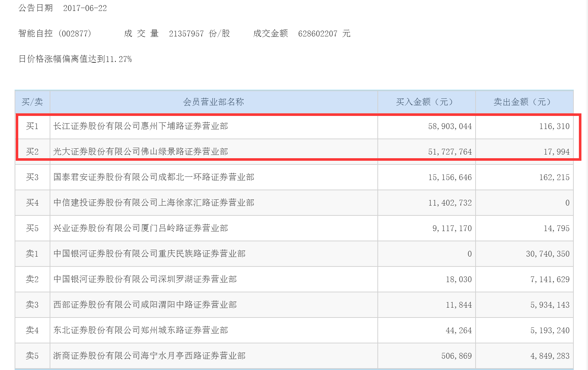The width and height of the screenshot is (588, 370).
Task: Select the stock name 智能自控 (002877)
Action: [x=55, y=34]
